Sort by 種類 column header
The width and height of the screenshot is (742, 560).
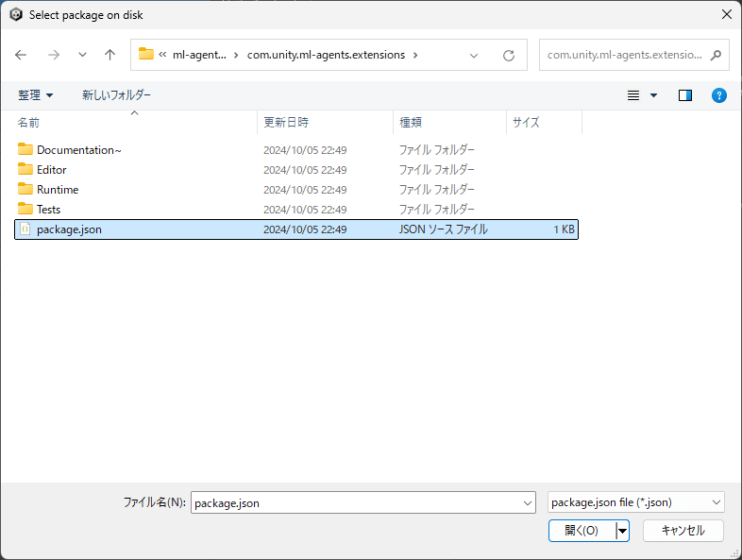(450, 123)
